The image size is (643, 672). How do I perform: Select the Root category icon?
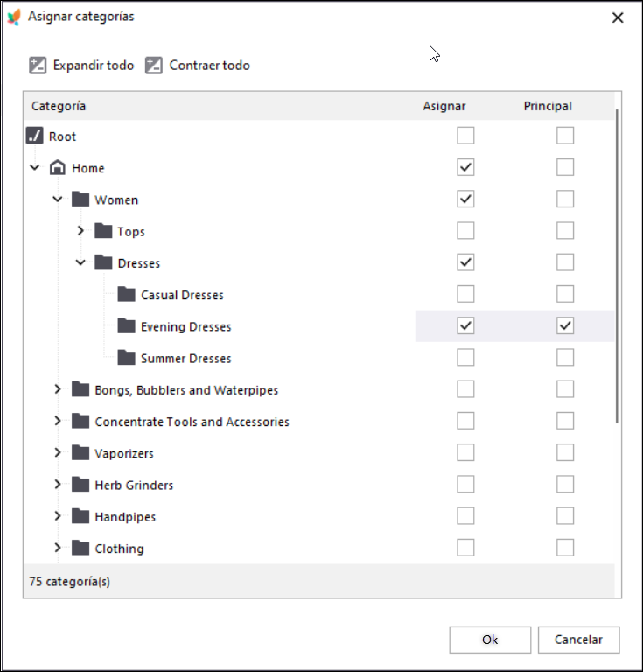click(34, 136)
